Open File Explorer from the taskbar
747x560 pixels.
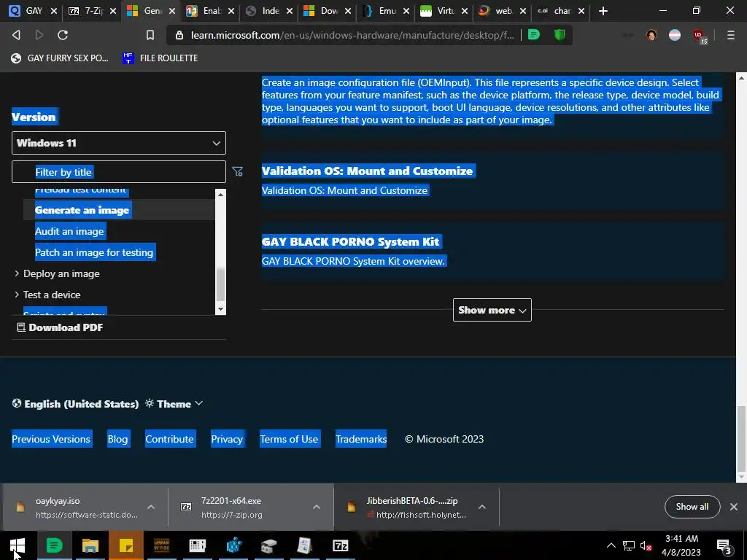90,545
